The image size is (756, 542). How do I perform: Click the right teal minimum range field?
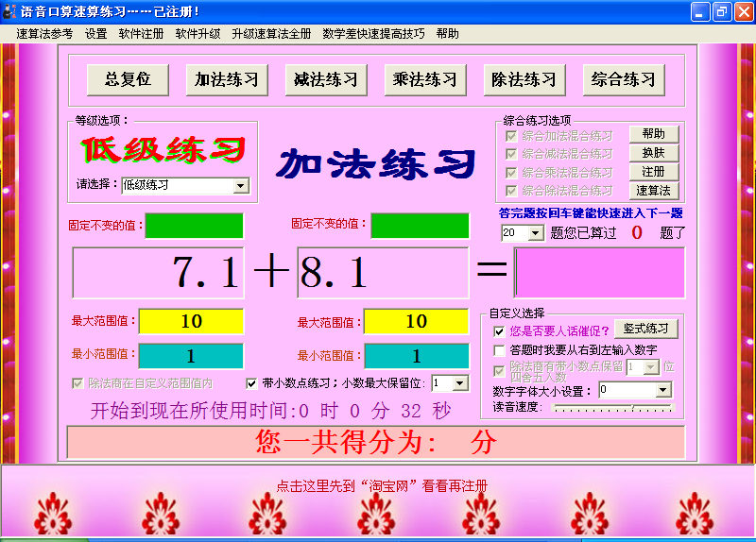[x=417, y=356]
